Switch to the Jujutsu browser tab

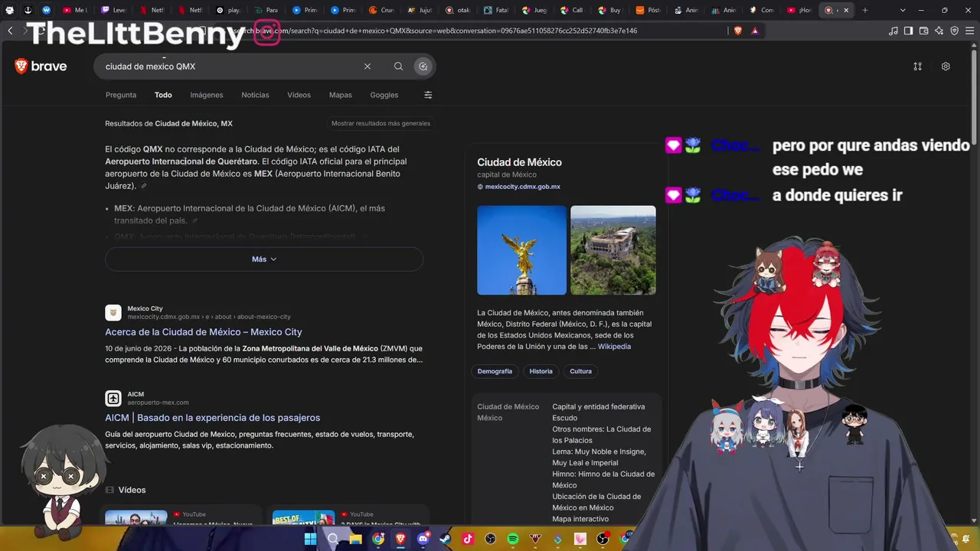(421, 10)
